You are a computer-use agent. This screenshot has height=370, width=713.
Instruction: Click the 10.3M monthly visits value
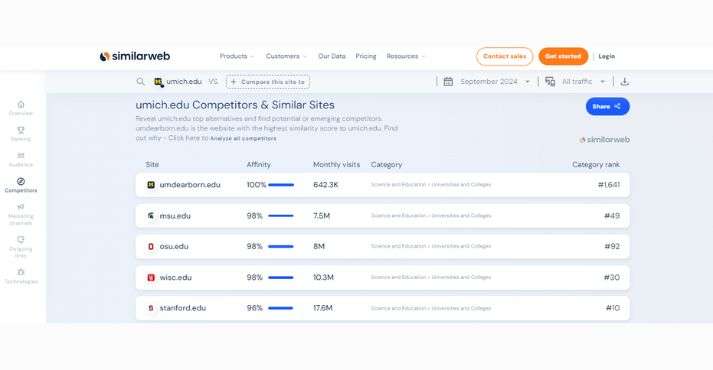323,277
